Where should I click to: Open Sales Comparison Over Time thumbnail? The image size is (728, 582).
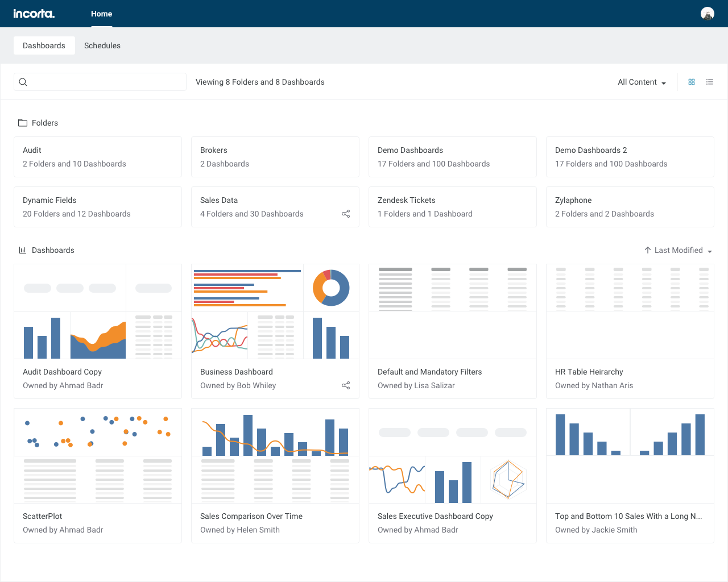(x=275, y=456)
